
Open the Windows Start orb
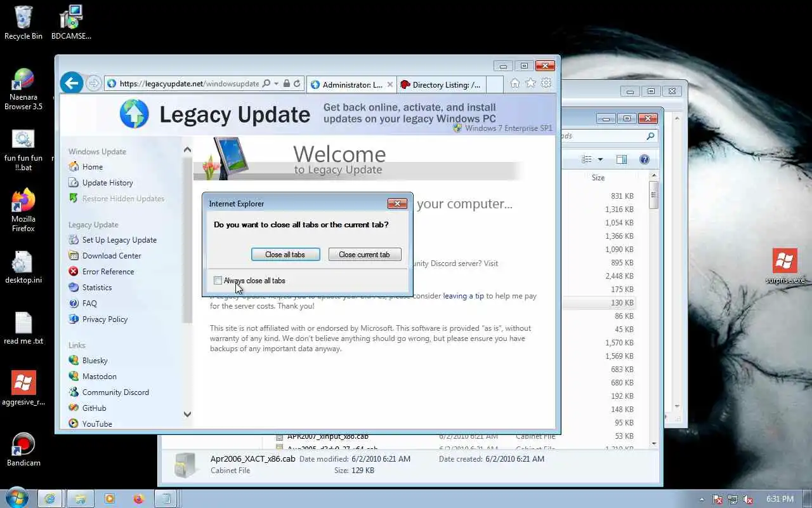[16, 498]
